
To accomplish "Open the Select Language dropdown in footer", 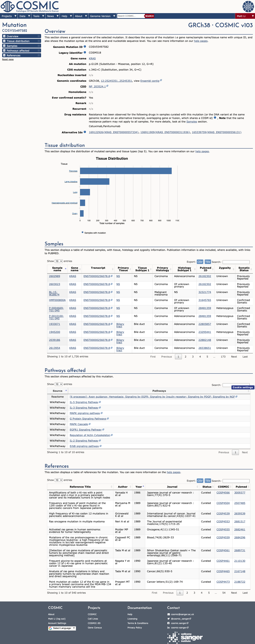I will [x=62, y=628].
